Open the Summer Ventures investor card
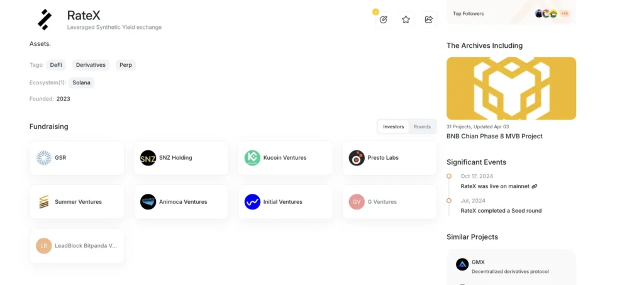This screenshot has height=285, width=644. [77, 201]
